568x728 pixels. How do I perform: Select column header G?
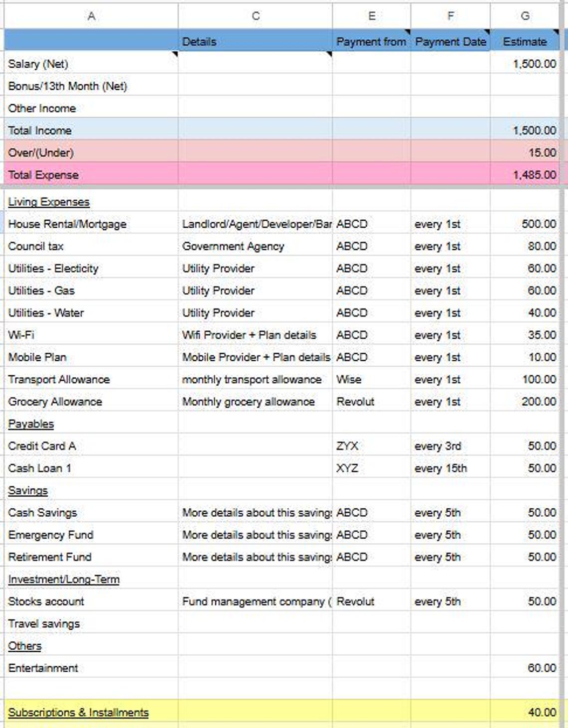pos(525,16)
